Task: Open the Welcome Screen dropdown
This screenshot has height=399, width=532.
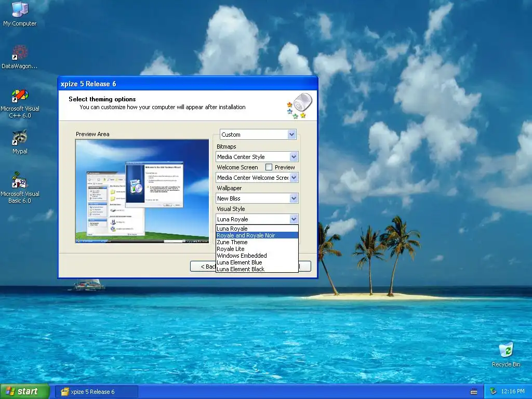Action: tap(257, 178)
